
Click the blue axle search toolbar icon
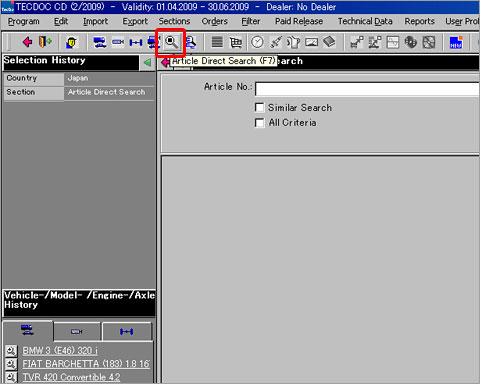point(136,43)
